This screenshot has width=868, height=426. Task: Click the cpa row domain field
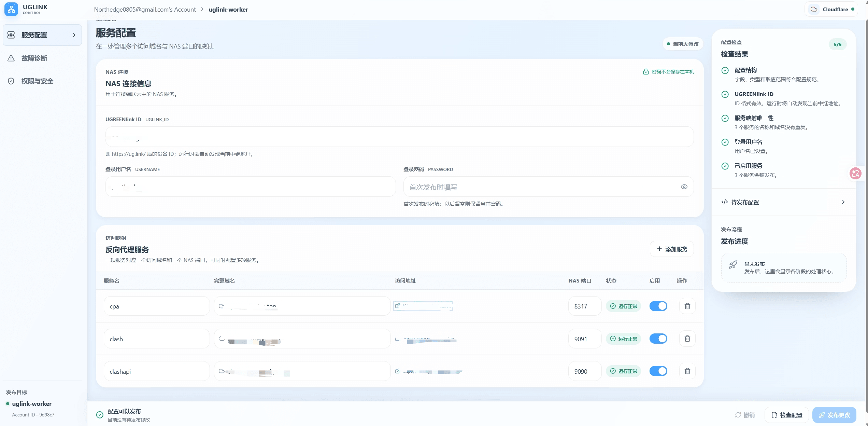pyautogui.click(x=302, y=306)
